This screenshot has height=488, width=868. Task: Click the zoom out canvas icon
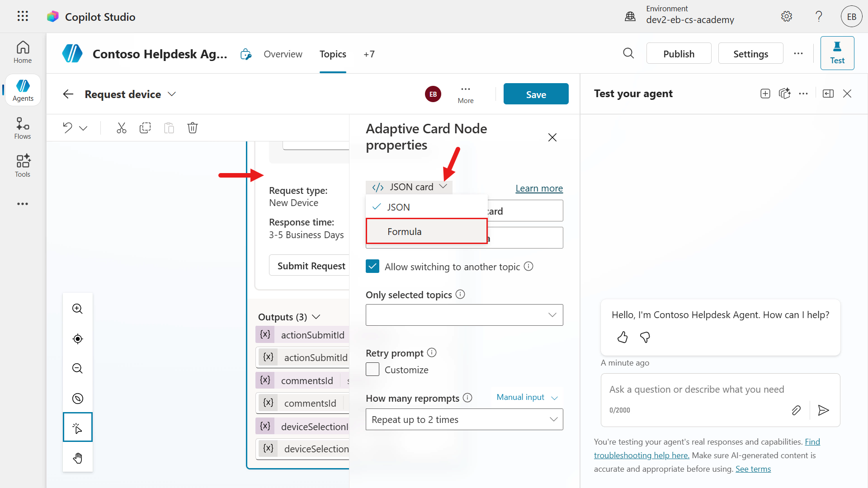coord(78,368)
